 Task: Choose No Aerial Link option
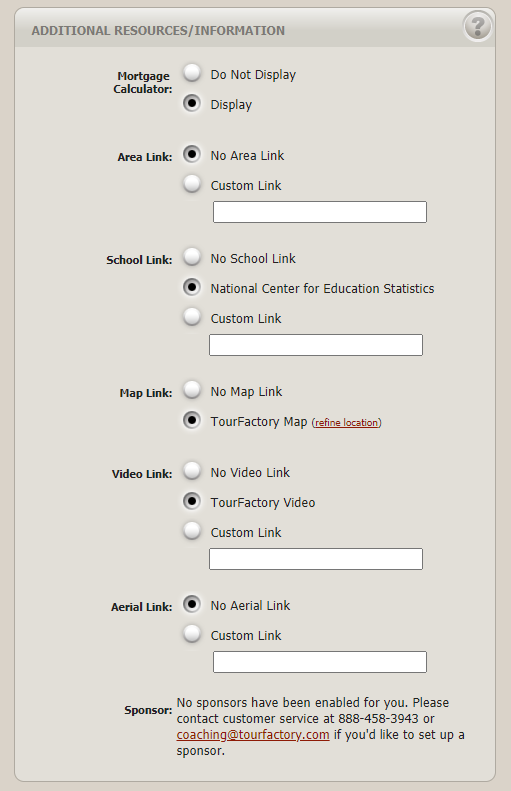pyautogui.click(x=192, y=604)
